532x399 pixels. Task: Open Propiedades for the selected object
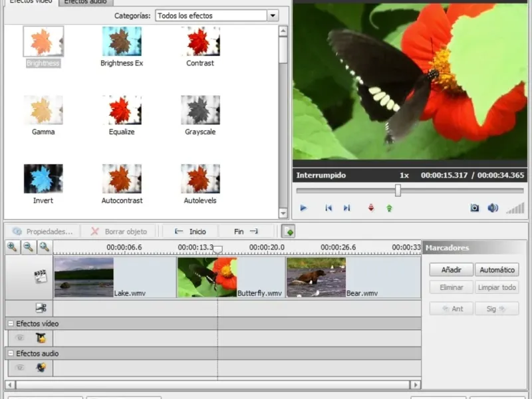click(43, 231)
